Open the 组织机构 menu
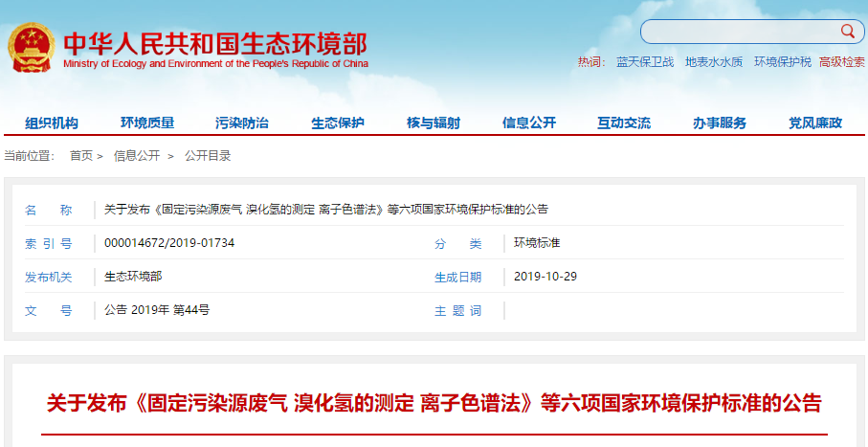 tap(52, 123)
